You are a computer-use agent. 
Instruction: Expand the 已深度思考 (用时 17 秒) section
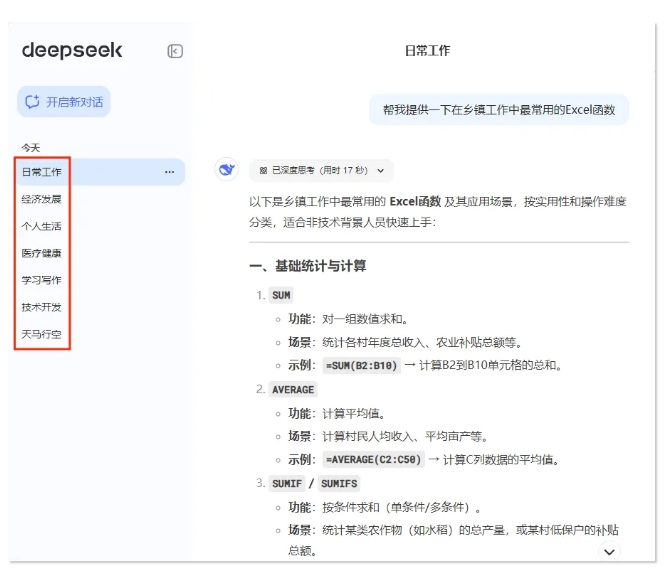click(322, 170)
